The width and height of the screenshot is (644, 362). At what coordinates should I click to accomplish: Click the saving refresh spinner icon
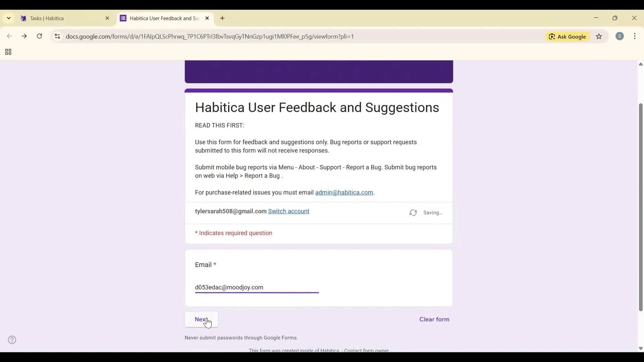413,213
